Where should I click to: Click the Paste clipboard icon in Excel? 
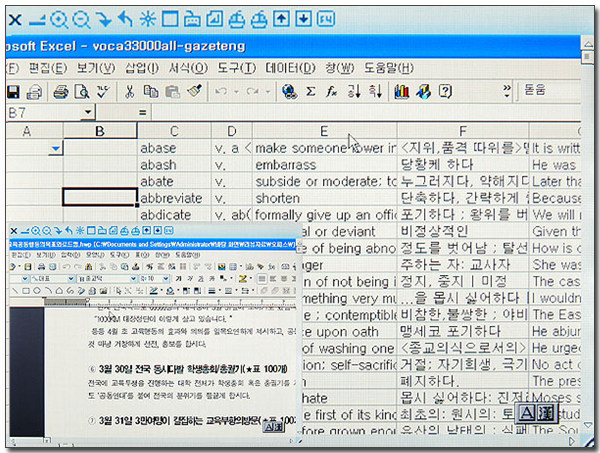(173, 92)
